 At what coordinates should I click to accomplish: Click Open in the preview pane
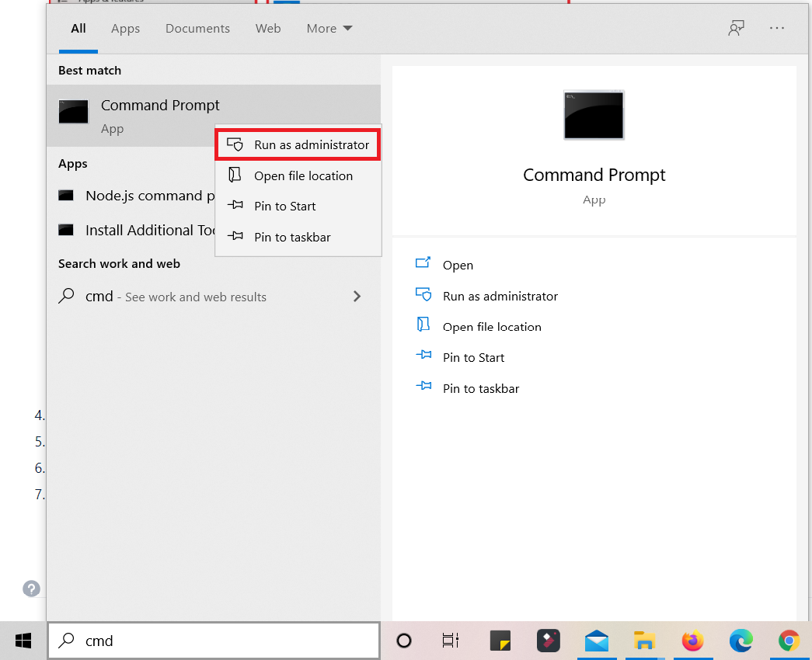click(x=458, y=265)
